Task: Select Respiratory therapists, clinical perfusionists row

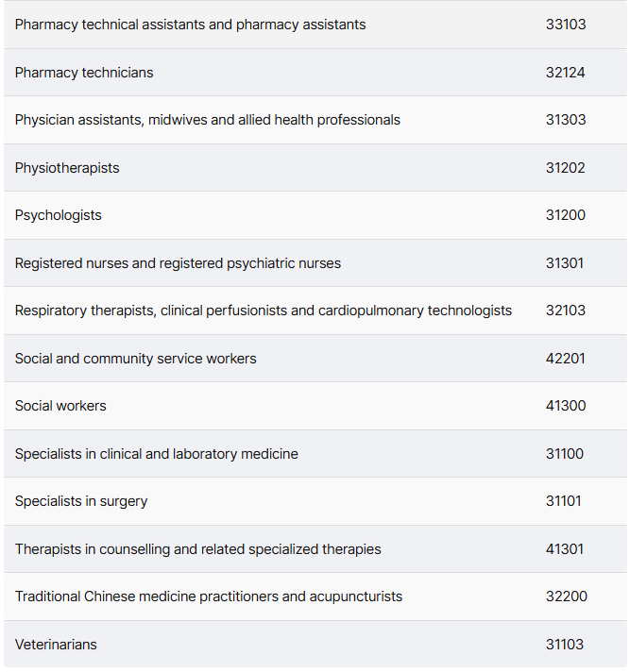Action: [x=315, y=311]
